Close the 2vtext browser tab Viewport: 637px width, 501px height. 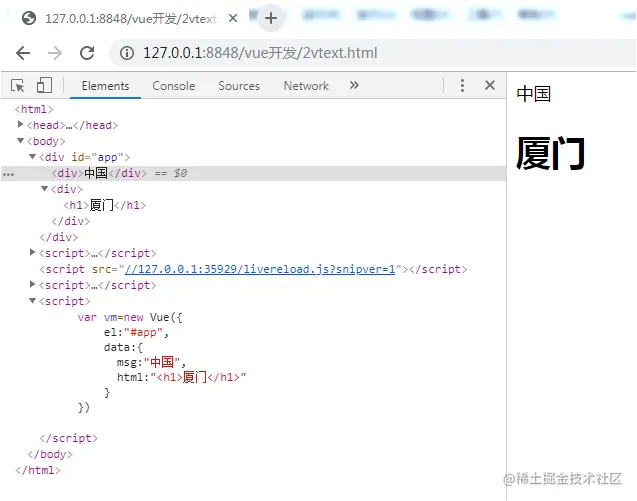[233, 18]
